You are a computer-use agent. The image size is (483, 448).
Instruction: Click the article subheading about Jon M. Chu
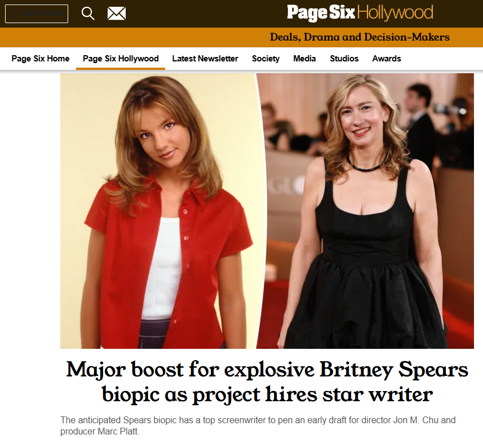click(x=258, y=425)
